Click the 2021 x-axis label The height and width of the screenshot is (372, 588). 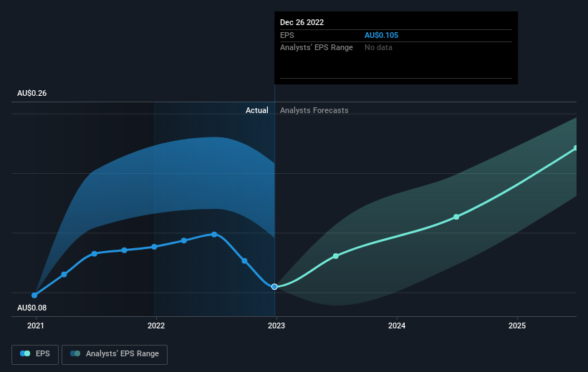(36, 325)
